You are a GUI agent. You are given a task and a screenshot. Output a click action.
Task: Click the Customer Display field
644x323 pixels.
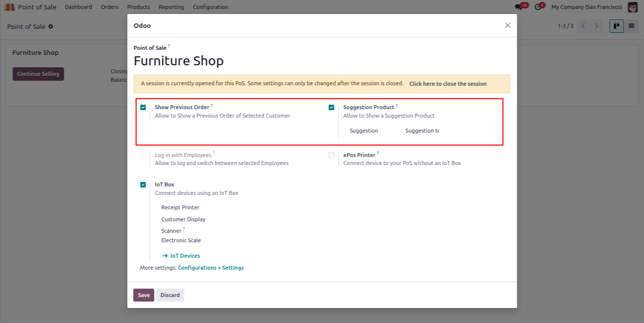[x=183, y=219]
